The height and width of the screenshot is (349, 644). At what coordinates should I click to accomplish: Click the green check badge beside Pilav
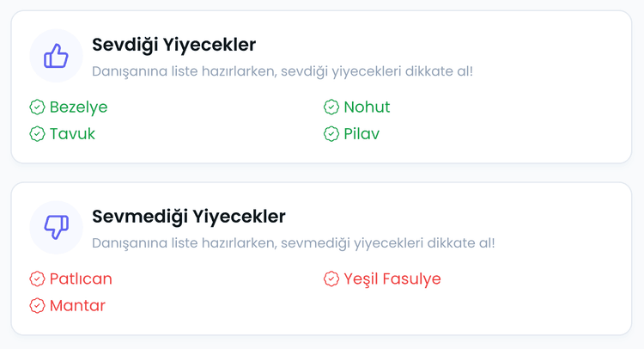point(331,134)
